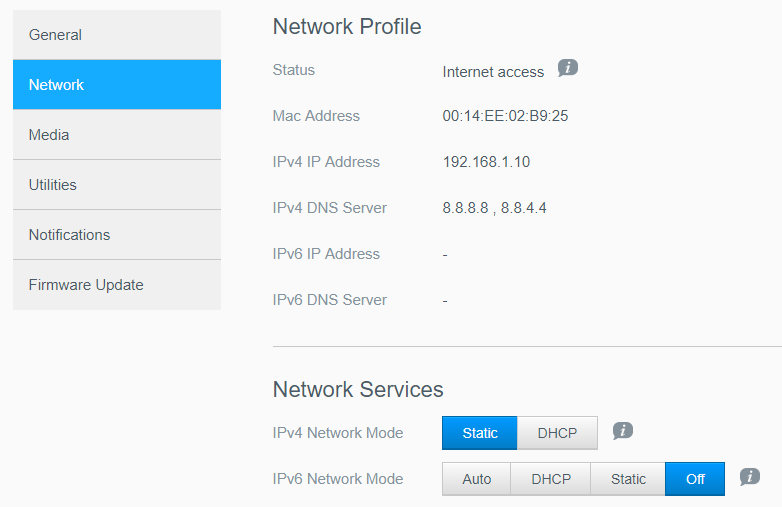
Task: Click the info icon next to IPv4 Network Mode
Action: 623,431
